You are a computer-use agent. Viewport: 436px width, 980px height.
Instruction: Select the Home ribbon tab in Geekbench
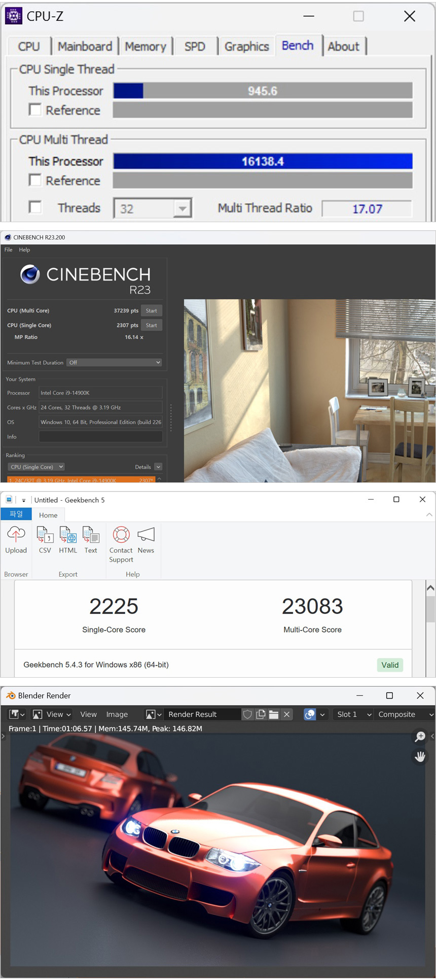tap(48, 515)
